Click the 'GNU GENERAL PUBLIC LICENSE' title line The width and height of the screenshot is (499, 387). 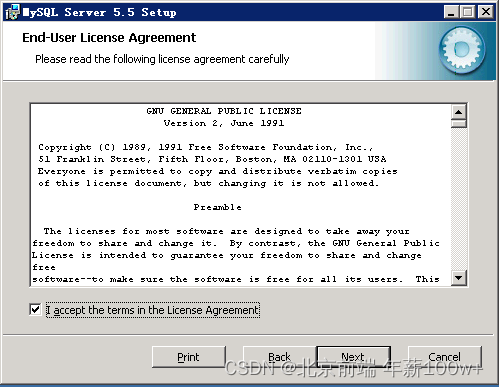coord(224,111)
